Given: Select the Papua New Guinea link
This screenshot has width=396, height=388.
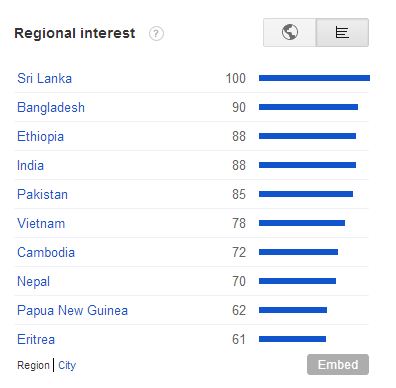Looking at the screenshot, I should point(72,311).
